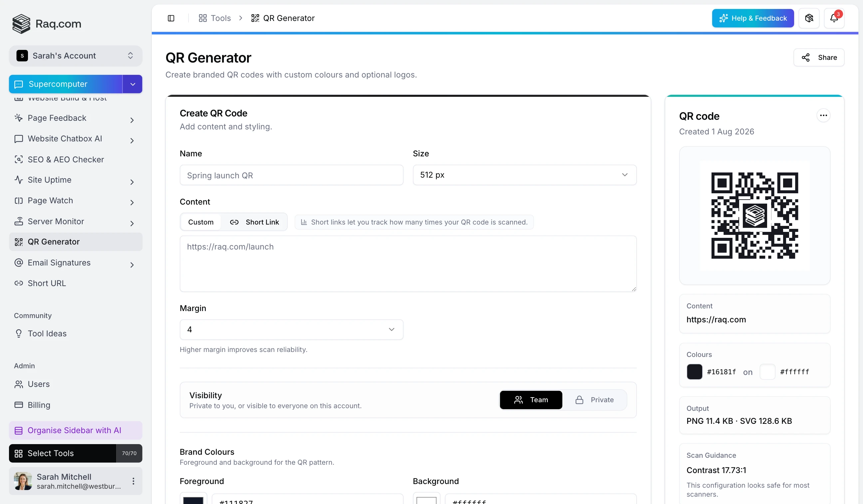The height and width of the screenshot is (504, 863).
Task: Click the Tools breadcrumb grid icon
Action: click(203, 18)
